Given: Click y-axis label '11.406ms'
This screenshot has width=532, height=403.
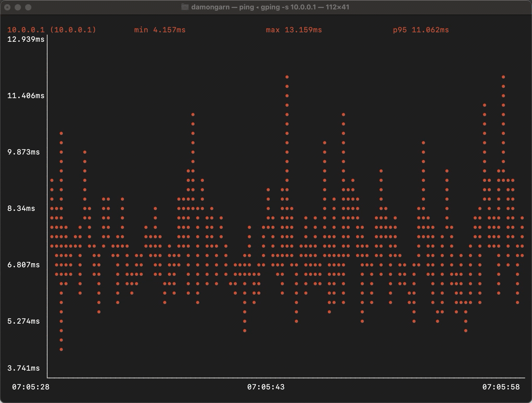Looking at the screenshot, I should [26, 96].
